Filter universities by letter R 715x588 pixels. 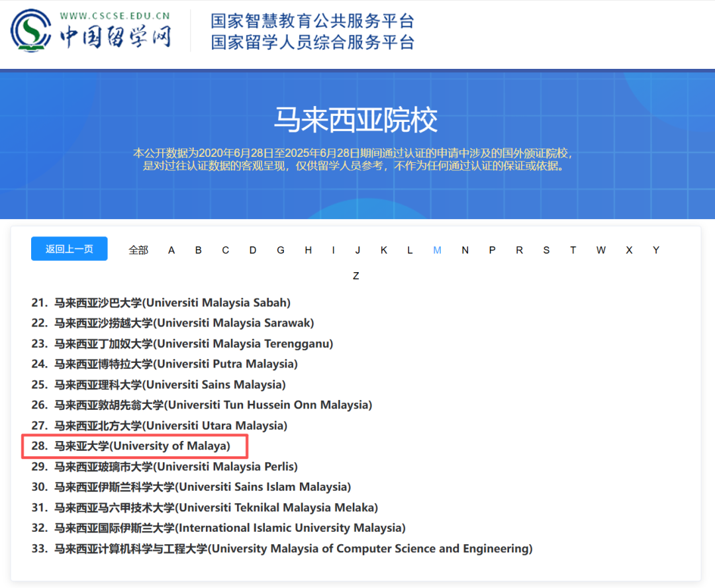coord(520,250)
